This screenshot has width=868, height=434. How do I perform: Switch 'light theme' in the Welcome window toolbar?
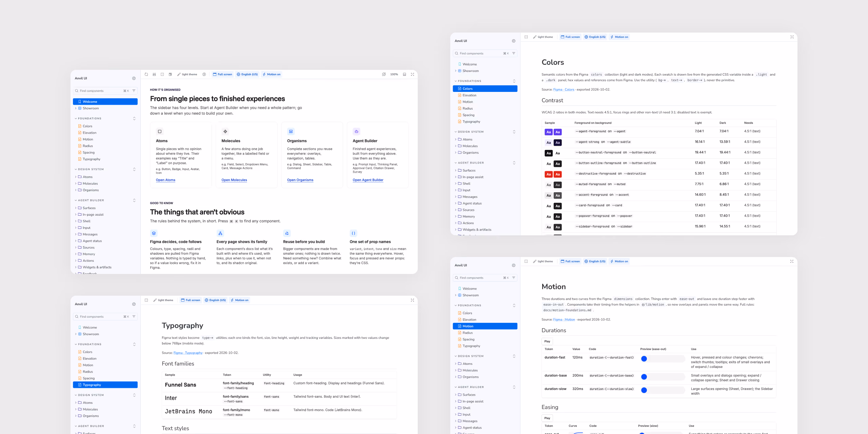point(187,74)
